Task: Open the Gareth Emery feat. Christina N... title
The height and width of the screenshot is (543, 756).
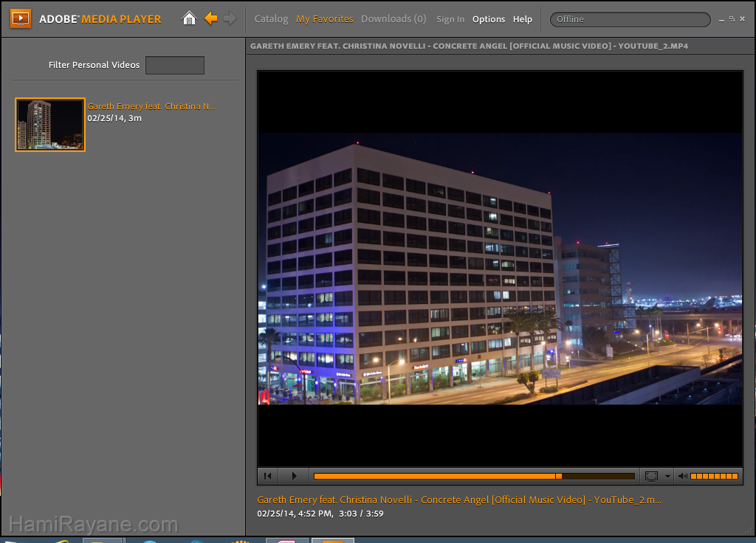Action: click(x=151, y=106)
